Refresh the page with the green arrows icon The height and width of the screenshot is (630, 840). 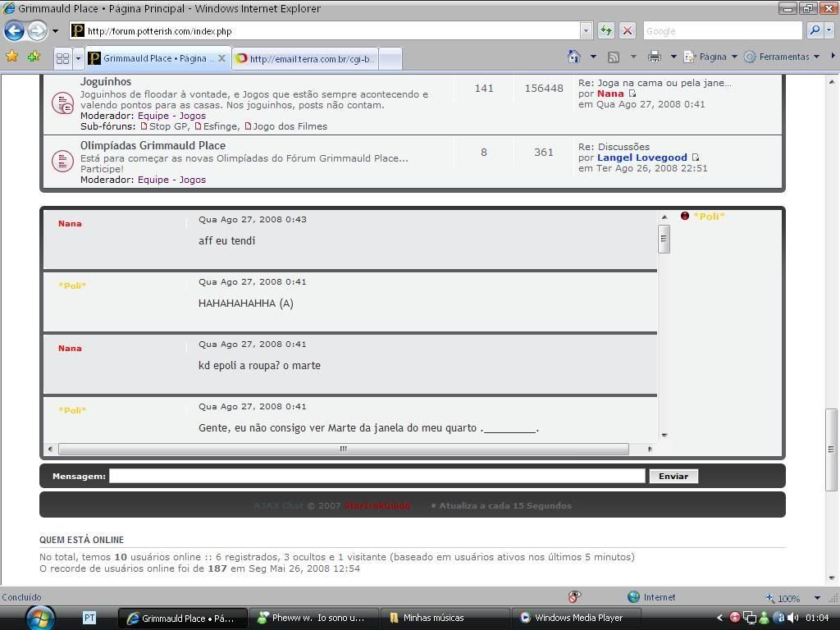[x=606, y=30]
